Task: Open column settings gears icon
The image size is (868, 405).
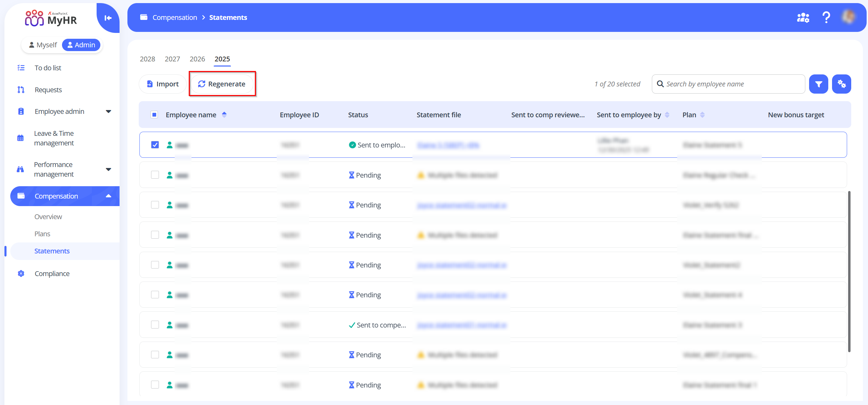Action: tap(841, 84)
